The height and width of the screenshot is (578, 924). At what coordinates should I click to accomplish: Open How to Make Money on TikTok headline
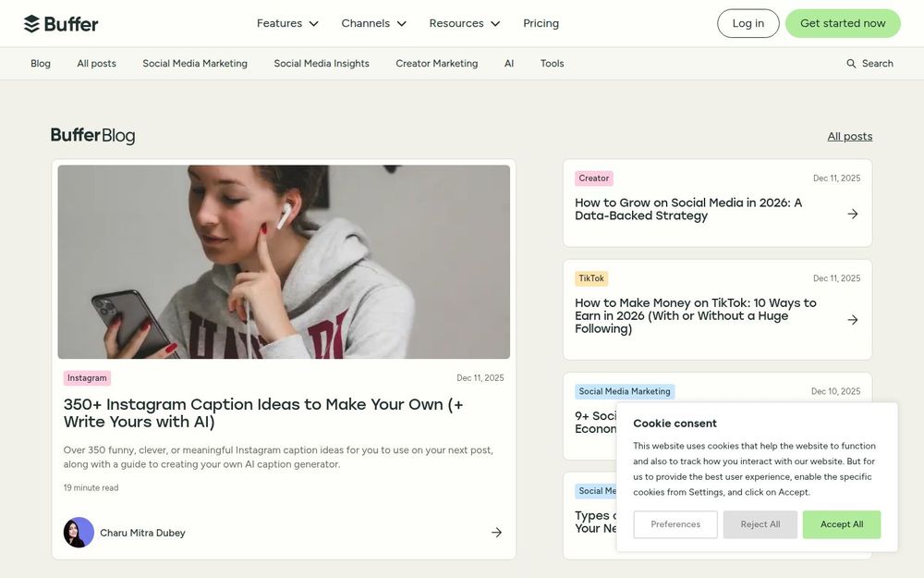(696, 315)
